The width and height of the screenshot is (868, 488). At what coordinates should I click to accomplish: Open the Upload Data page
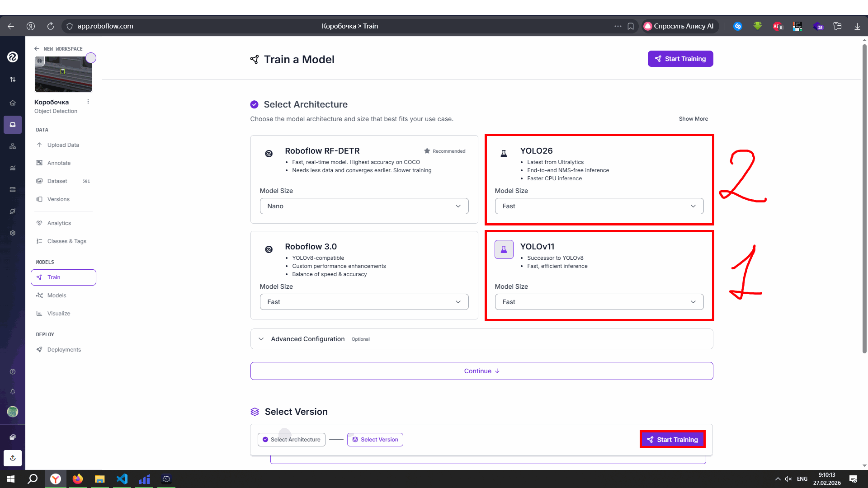coord(63,145)
